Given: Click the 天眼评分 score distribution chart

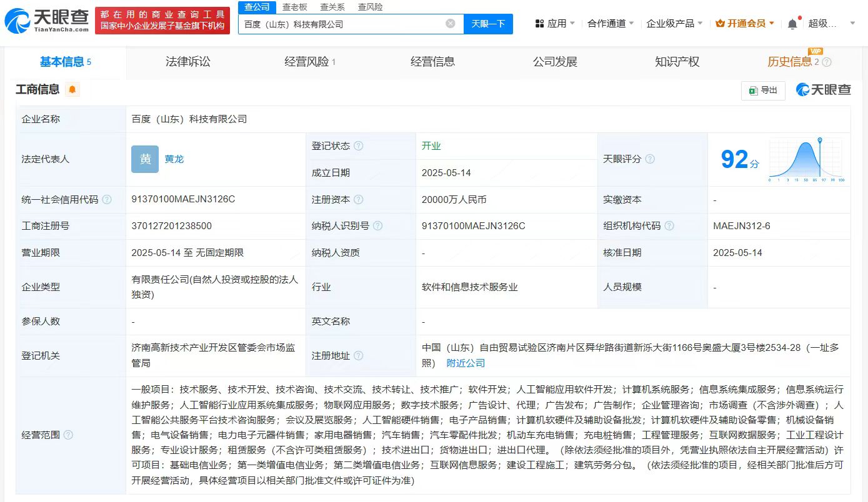Looking at the screenshot, I should [x=807, y=160].
